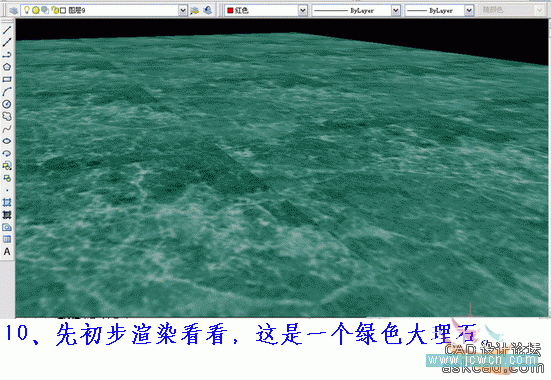Screen dimensions: 551x380
Task: Click the Layer Previous toolbar button
Action: point(208,11)
